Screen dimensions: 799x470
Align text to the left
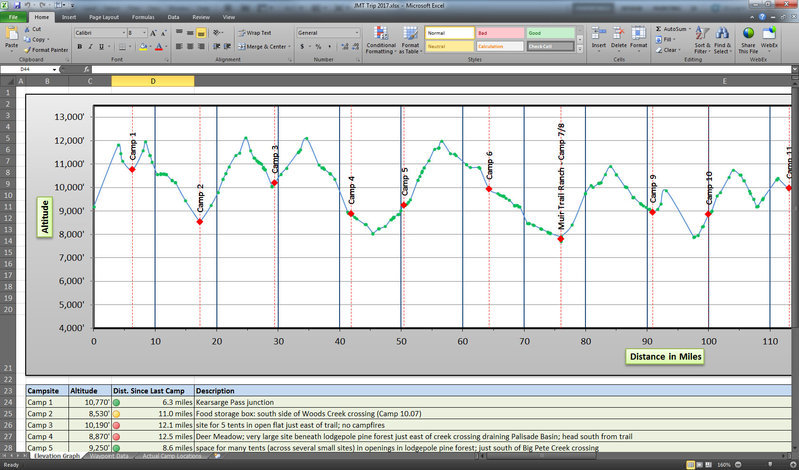[179, 46]
